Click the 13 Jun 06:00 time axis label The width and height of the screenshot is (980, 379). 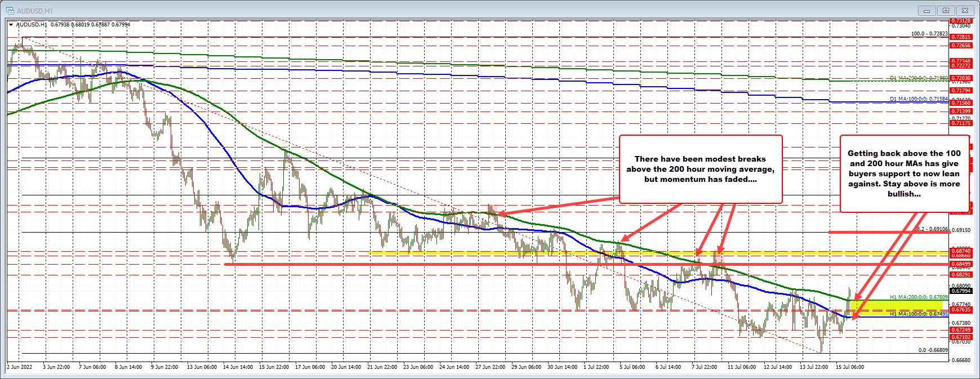point(202,367)
